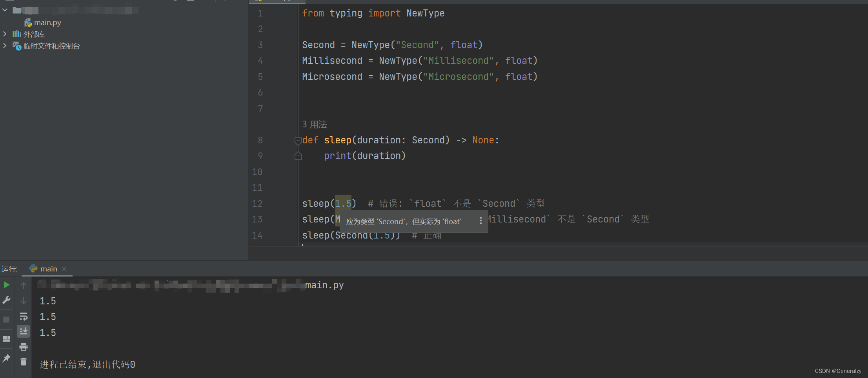Toggle scroll to end of console
The height and width of the screenshot is (378, 868).
24,331
